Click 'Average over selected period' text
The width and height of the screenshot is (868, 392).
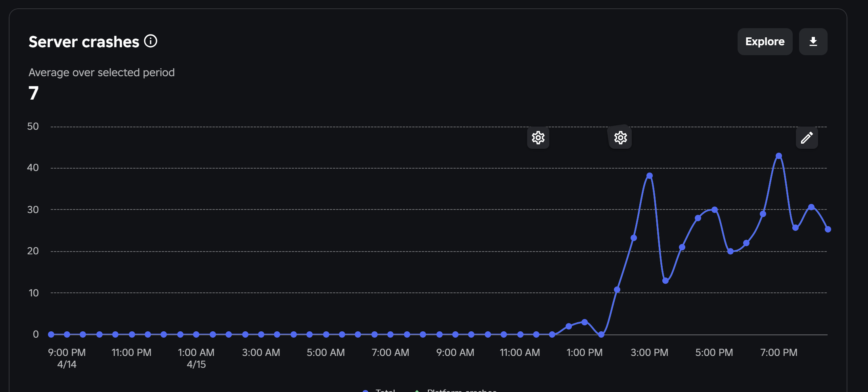pos(101,72)
